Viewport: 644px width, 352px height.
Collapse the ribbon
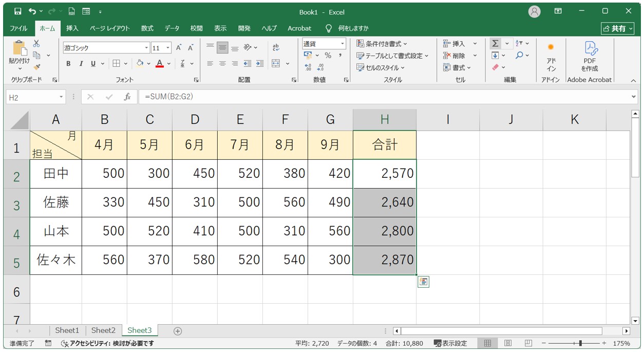(633, 80)
